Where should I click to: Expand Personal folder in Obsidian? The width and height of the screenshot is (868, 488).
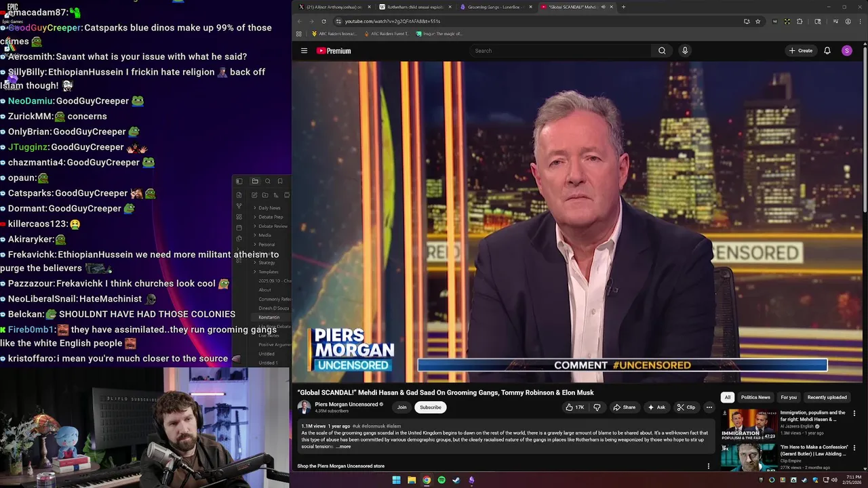click(x=267, y=245)
